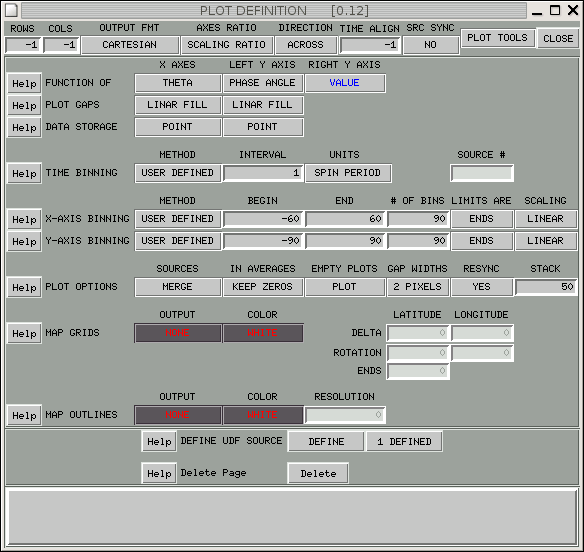Toggle RESYNC YES button
The height and width of the screenshot is (552, 584).
coord(482,287)
